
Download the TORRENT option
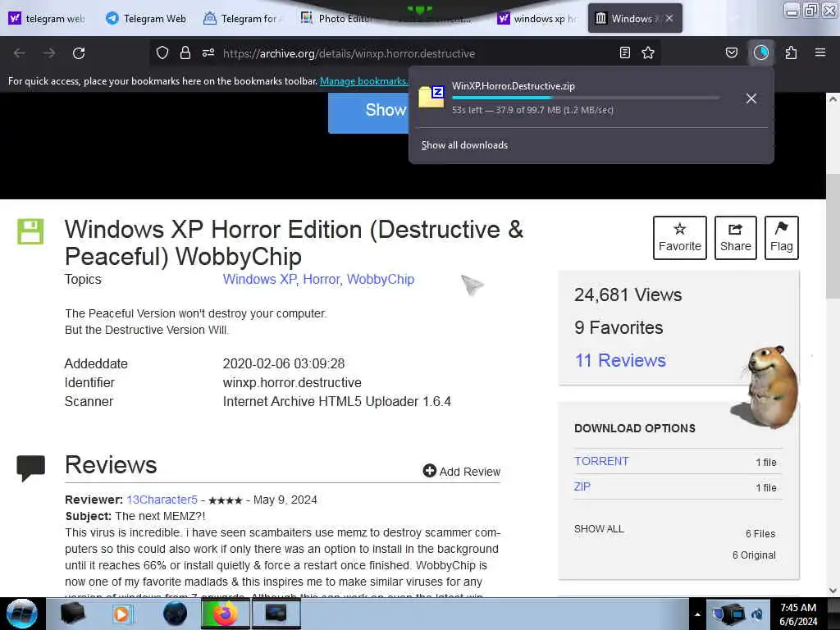[x=601, y=461]
